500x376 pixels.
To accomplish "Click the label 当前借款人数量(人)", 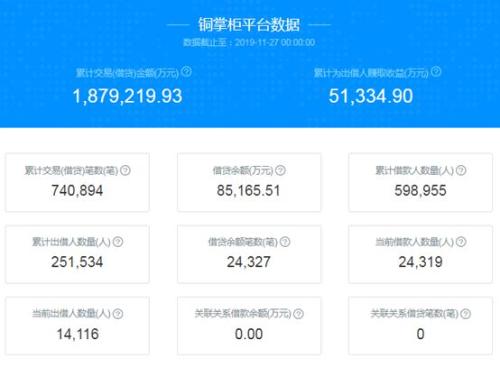I will pos(415,242).
